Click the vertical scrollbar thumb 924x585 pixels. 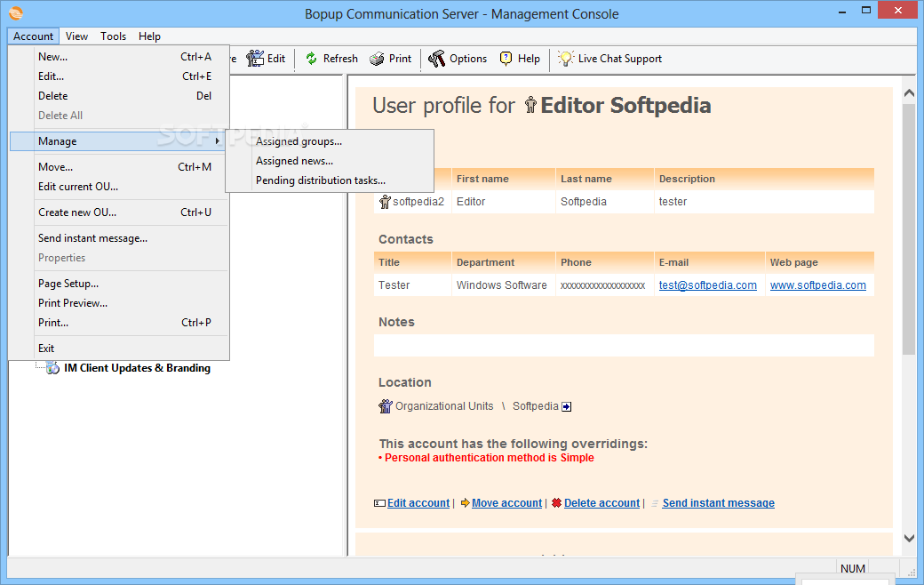pos(909,230)
